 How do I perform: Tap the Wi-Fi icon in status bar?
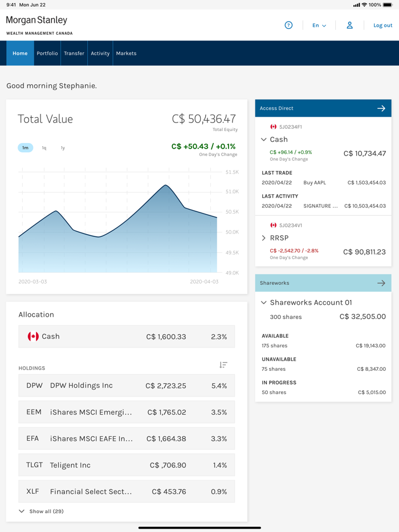364,5
